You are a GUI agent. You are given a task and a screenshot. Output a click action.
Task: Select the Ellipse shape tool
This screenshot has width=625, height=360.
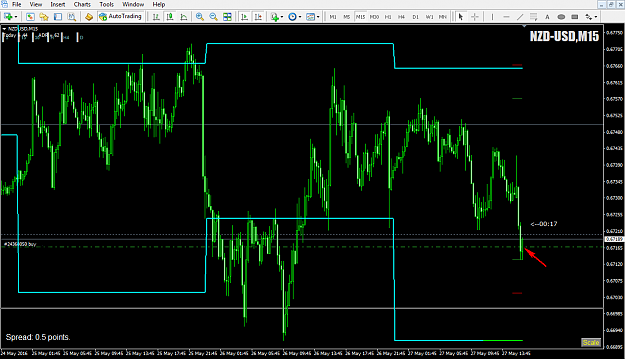tap(561, 17)
